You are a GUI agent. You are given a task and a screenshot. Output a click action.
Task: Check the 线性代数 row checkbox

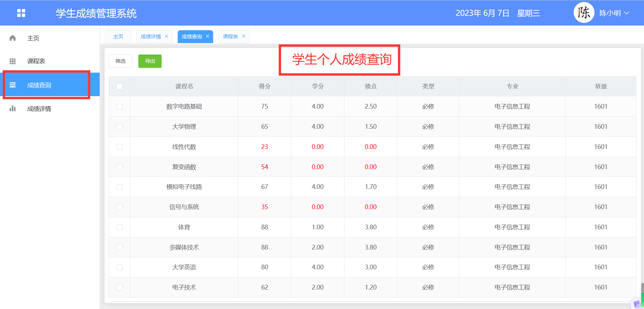coord(120,147)
